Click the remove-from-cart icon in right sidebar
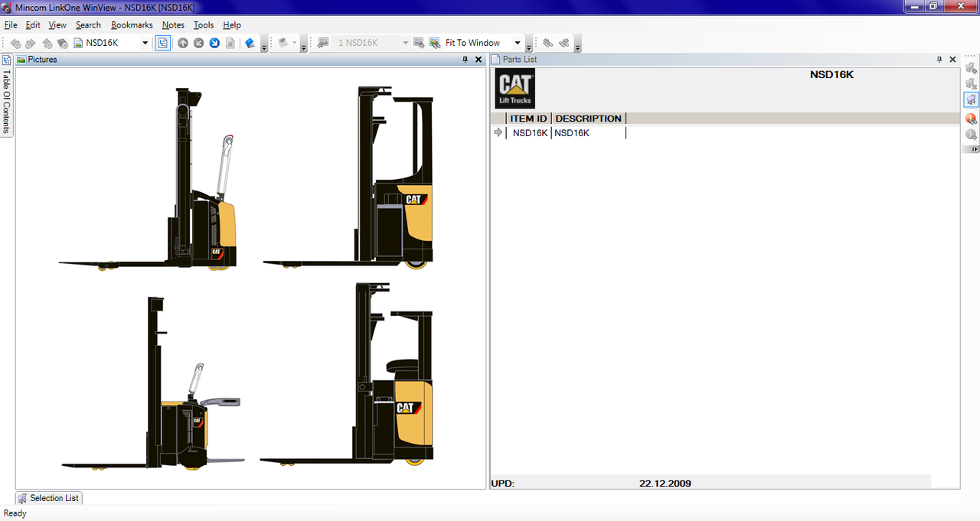Viewport: 980px width, 521px height. coord(971,83)
